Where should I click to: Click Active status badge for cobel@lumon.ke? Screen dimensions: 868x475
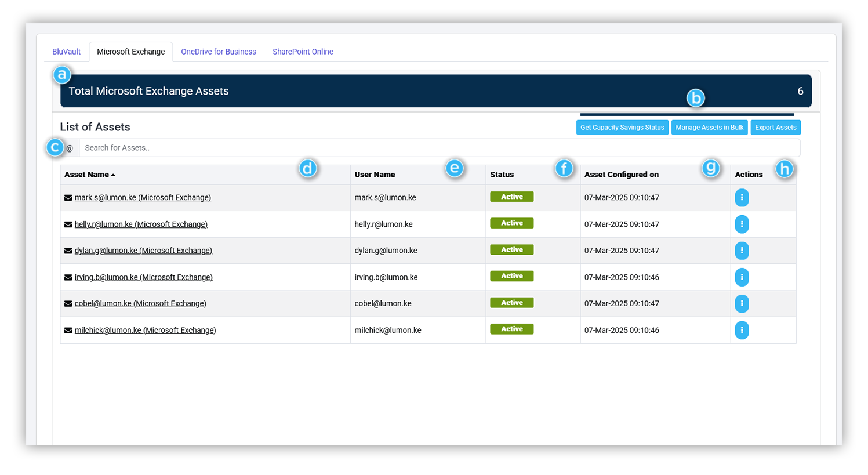click(x=512, y=303)
